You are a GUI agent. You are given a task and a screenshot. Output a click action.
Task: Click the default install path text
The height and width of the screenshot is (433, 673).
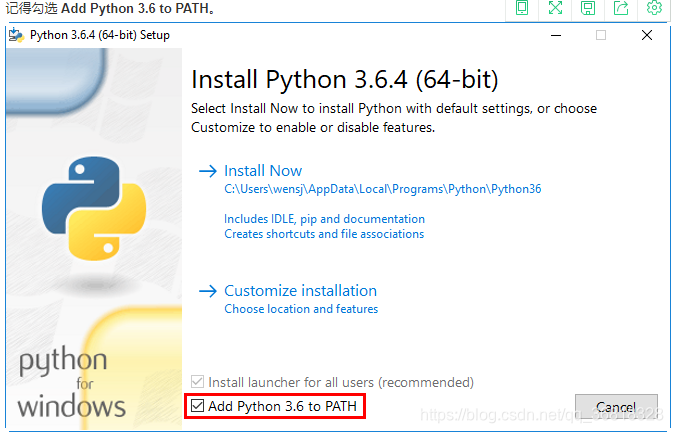(x=382, y=189)
